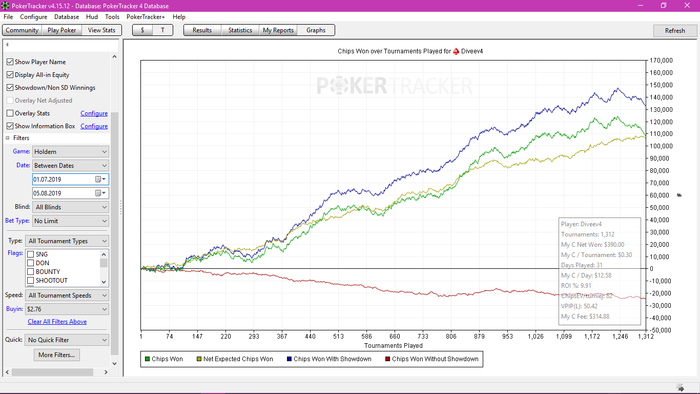700x394 pixels.
Task: Click the Flags filter label link
Action: 15,253
